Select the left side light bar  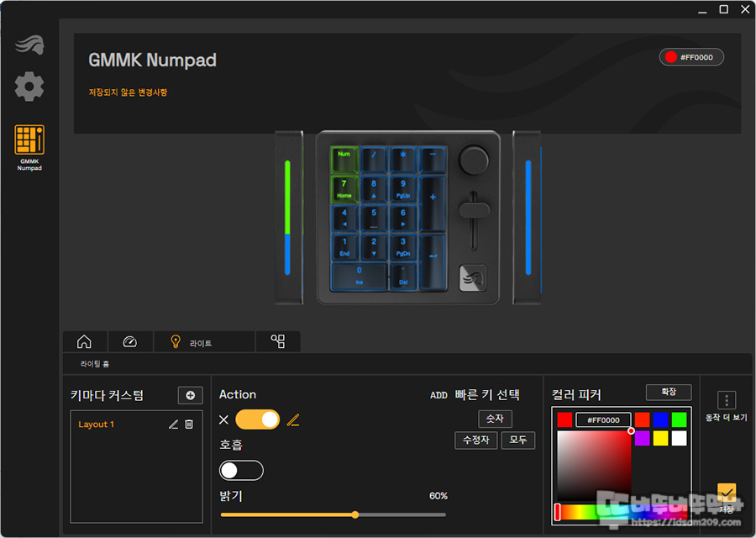point(288,217)
